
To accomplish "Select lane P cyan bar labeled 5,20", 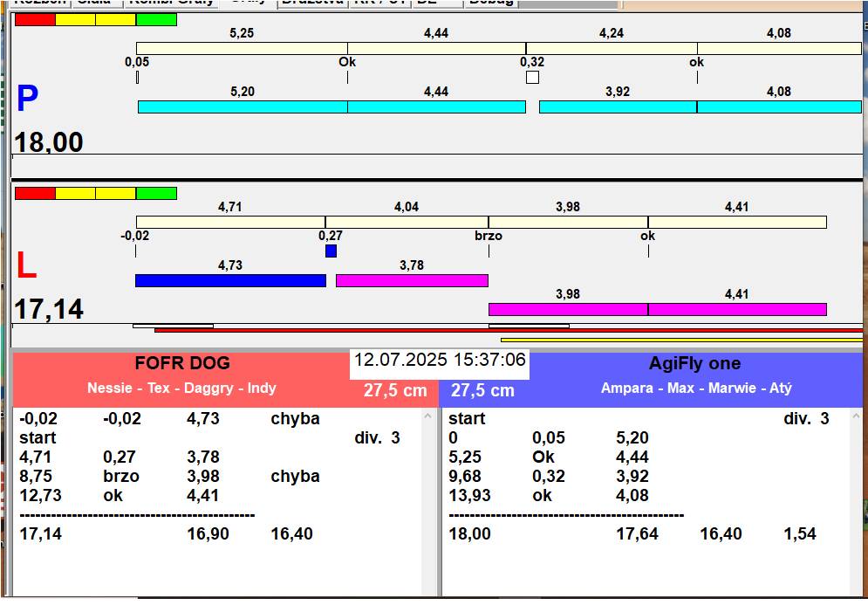I will click(x=243, y=107).
